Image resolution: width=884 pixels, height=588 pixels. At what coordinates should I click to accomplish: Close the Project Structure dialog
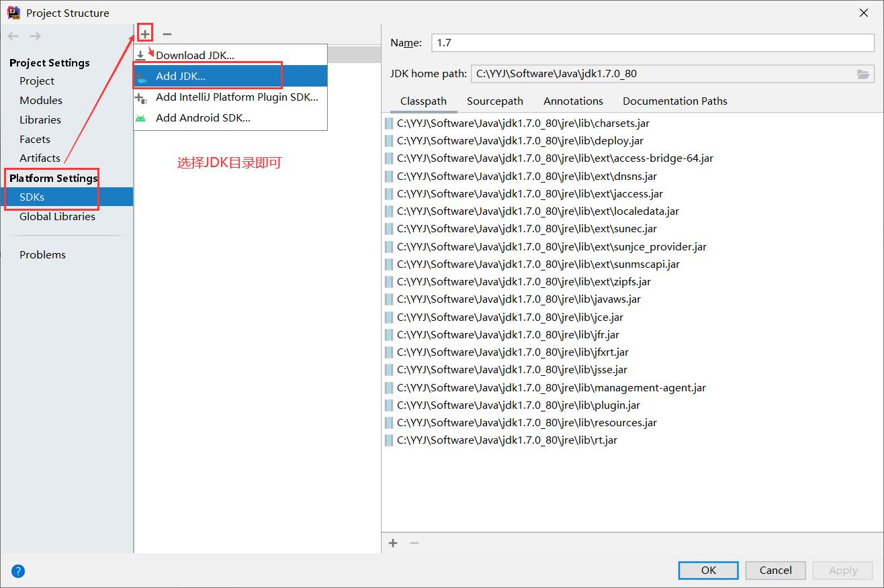coord(863,13)
